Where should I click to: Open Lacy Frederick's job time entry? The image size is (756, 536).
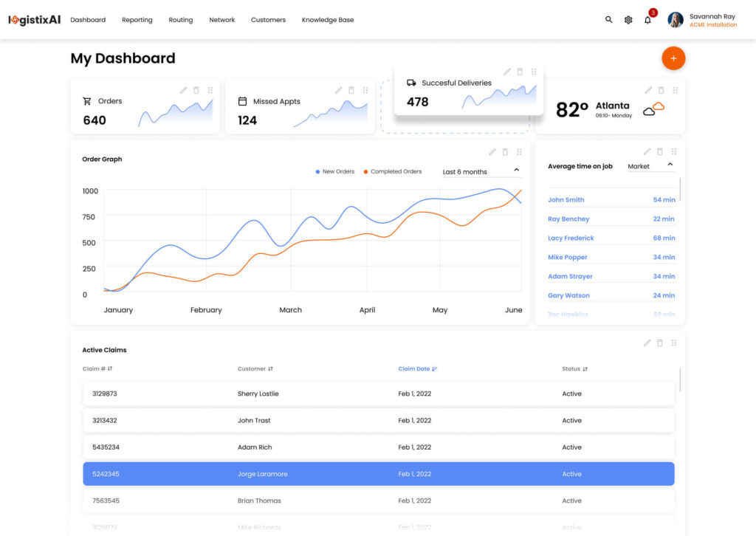pos(611,238)
